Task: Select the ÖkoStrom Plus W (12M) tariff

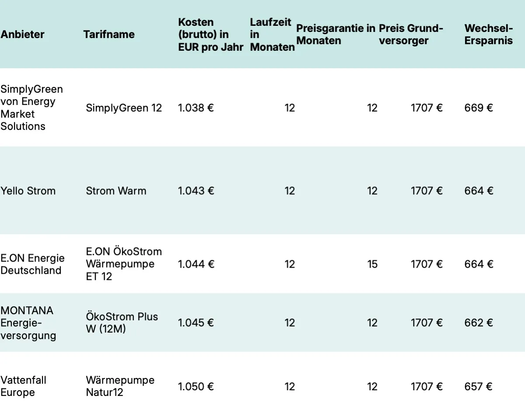Action: 122,323
